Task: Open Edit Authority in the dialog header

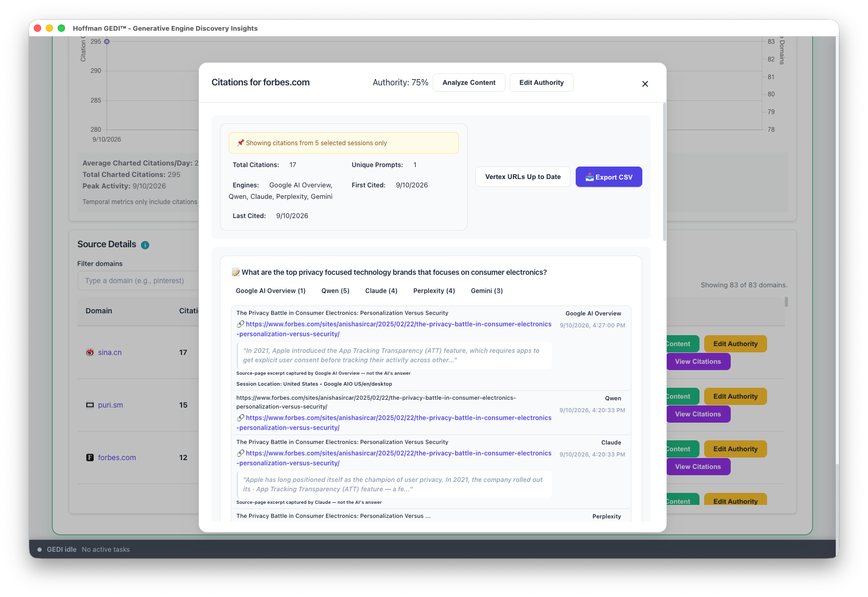Action: click(x=541, y=83)
